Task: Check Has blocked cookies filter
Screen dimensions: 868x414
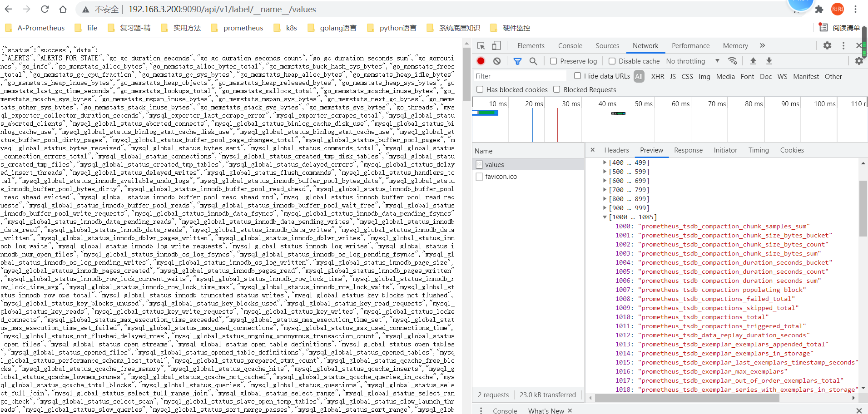Action: (x=480, y=89)
